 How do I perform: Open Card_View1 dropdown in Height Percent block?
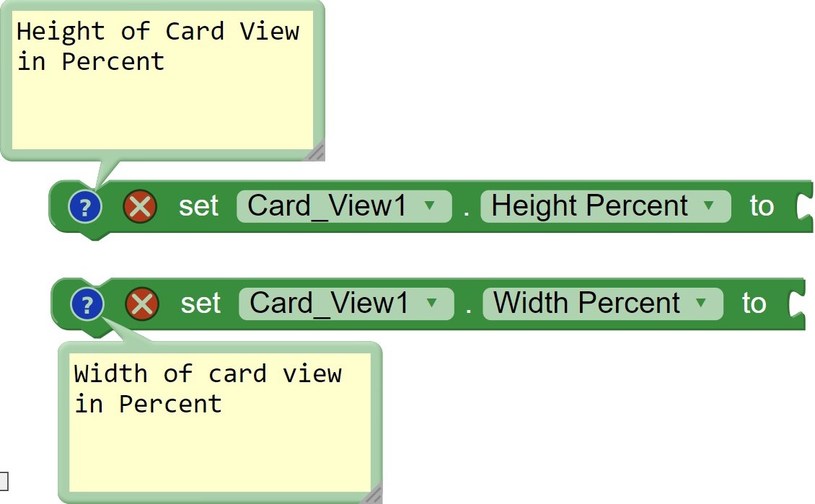coord(343,206)
